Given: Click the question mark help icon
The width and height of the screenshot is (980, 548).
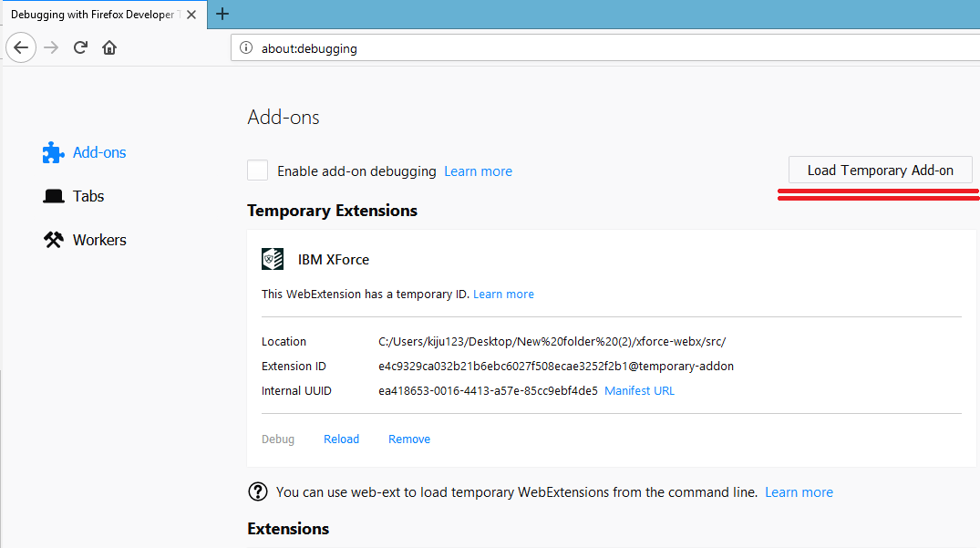Looking at the screenshot, I should coord(257,491).
